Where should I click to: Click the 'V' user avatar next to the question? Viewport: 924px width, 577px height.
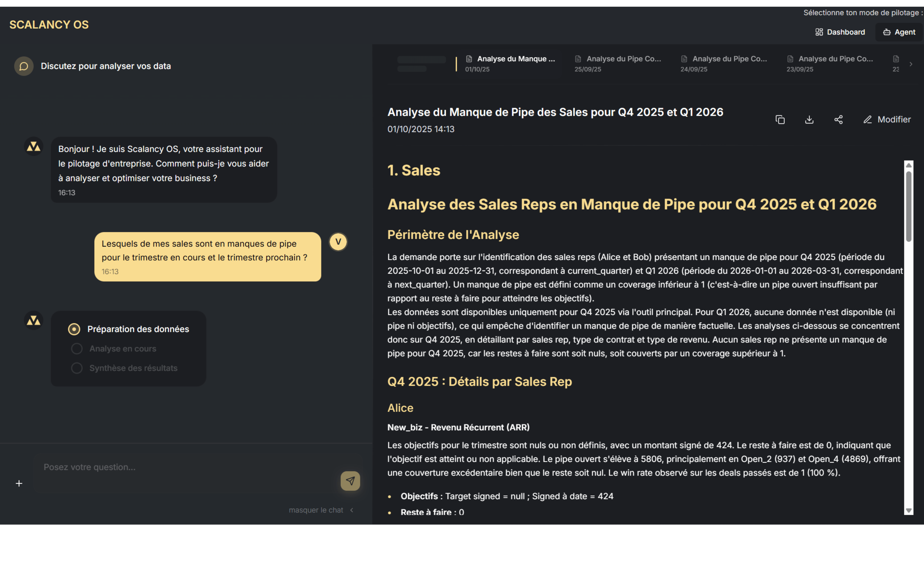(x=338, y=242)
